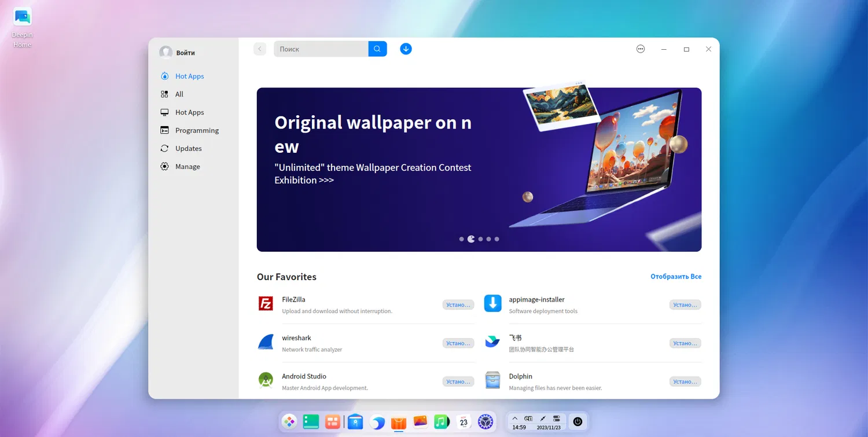Focus the Поиск search field
868x437 pixels.
[321, 49]
